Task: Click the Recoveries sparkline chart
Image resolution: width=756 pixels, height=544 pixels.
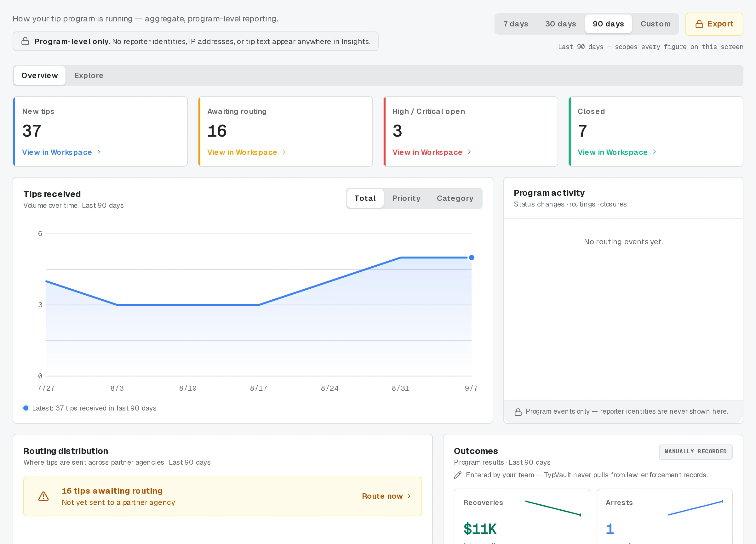Action: [x=553, y=508]
